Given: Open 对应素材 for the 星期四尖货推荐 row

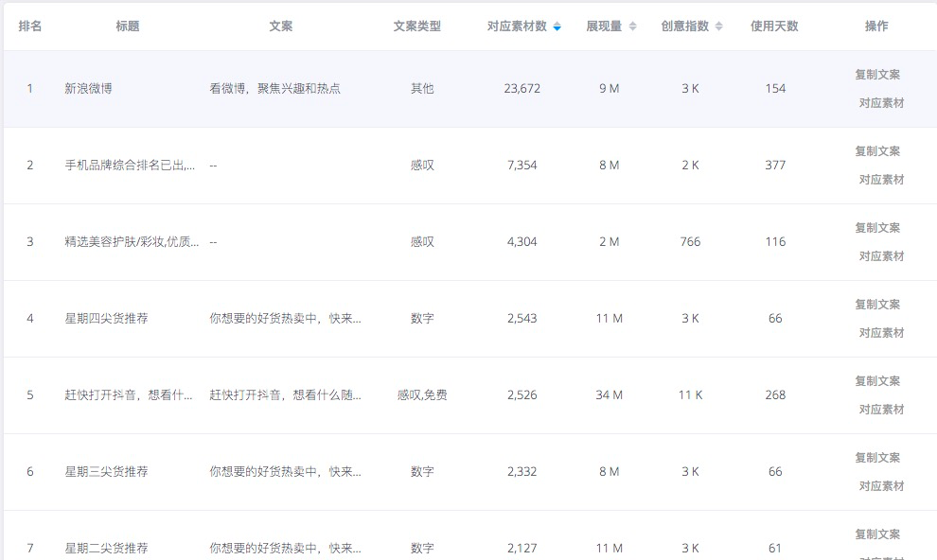Looking at the screenshot, I should 881,333.
